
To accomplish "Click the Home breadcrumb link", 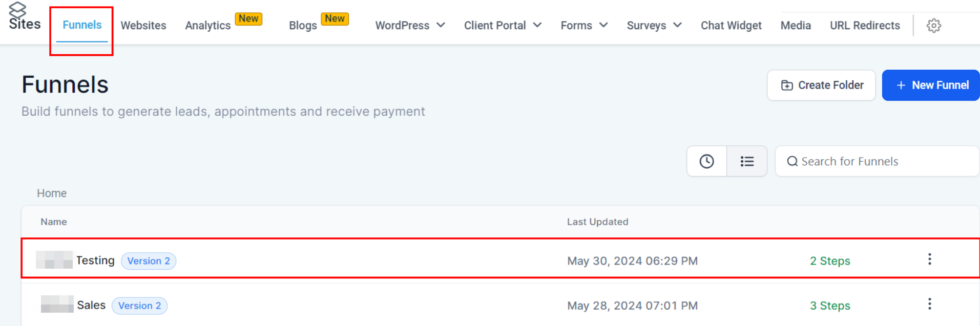I will pyautogui.click(x=52, y=193).
